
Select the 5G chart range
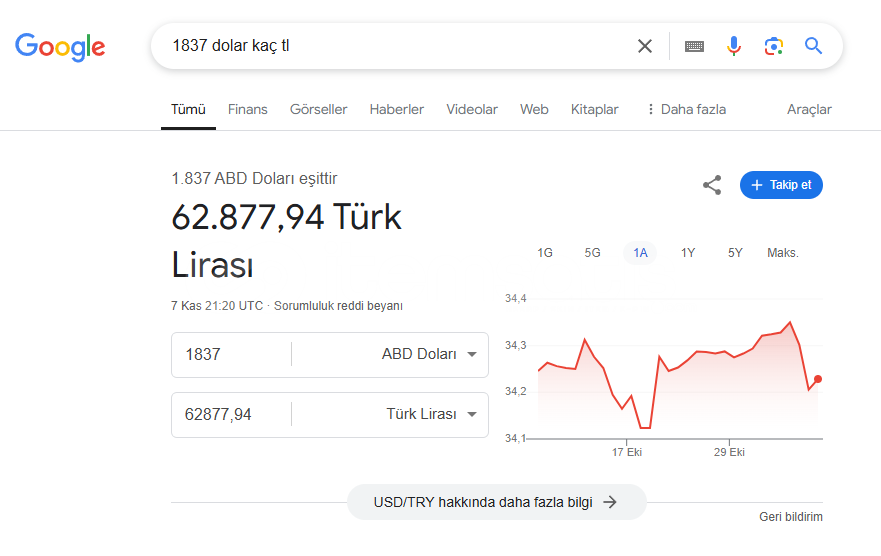click(592, 253)
